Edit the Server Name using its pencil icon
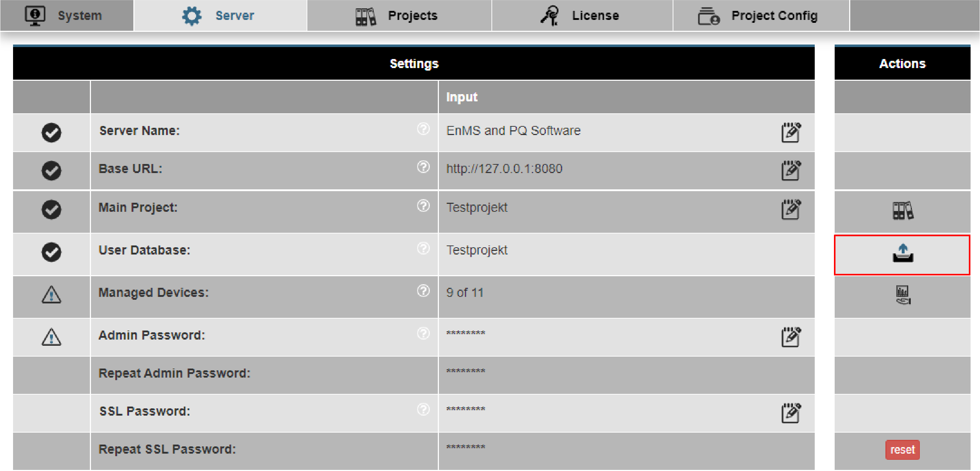 pos(790,133)
